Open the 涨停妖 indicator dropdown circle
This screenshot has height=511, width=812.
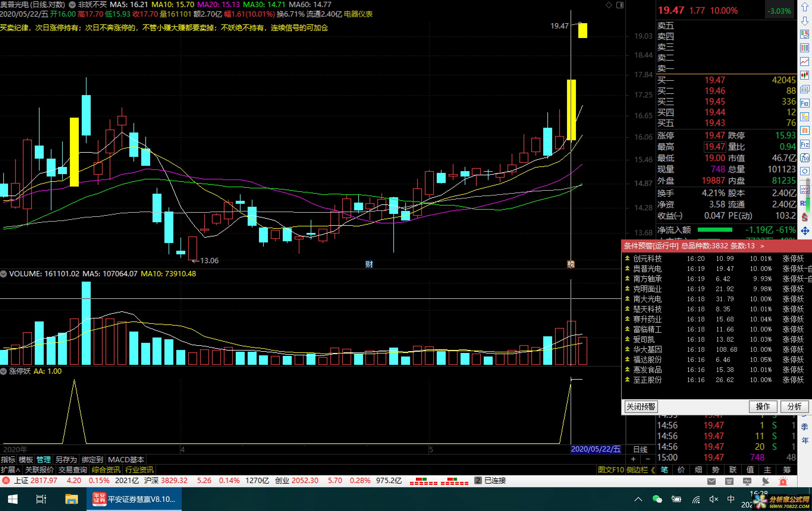[x=4, y=372]
